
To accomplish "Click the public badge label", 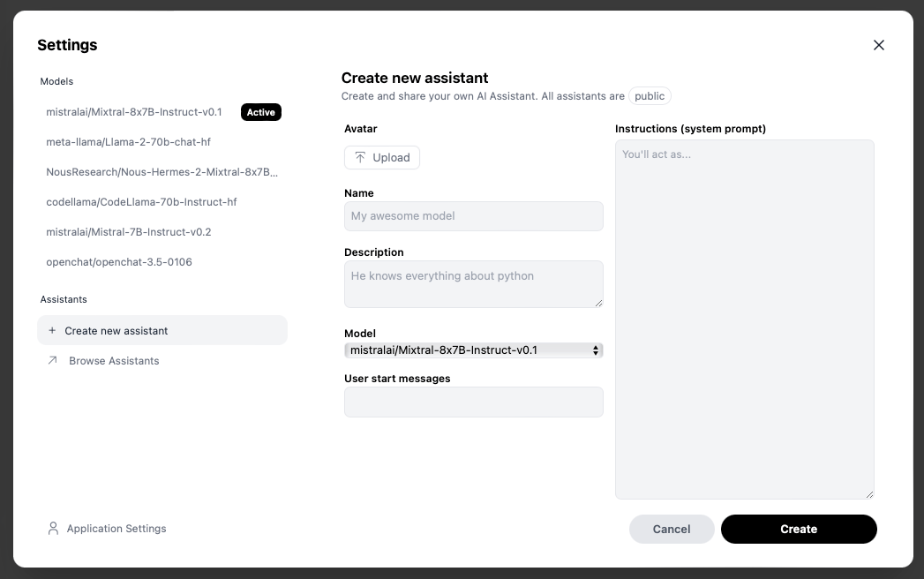I will [650, 96].
